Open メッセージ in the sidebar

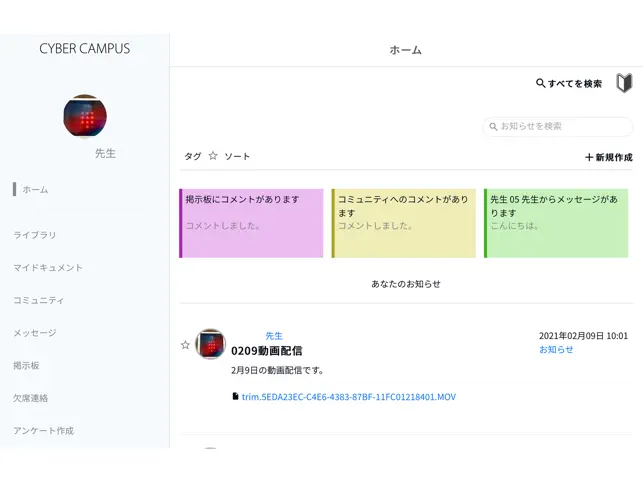[35, 333]
